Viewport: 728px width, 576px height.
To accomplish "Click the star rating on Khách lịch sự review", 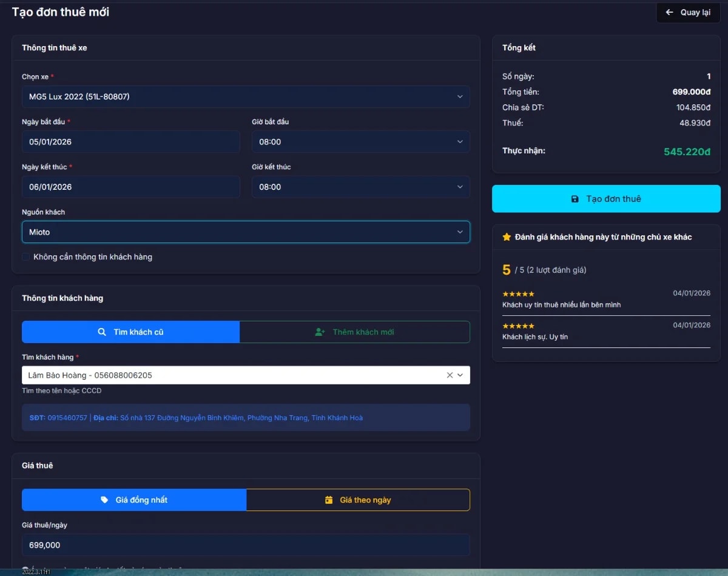I will 519,326.
